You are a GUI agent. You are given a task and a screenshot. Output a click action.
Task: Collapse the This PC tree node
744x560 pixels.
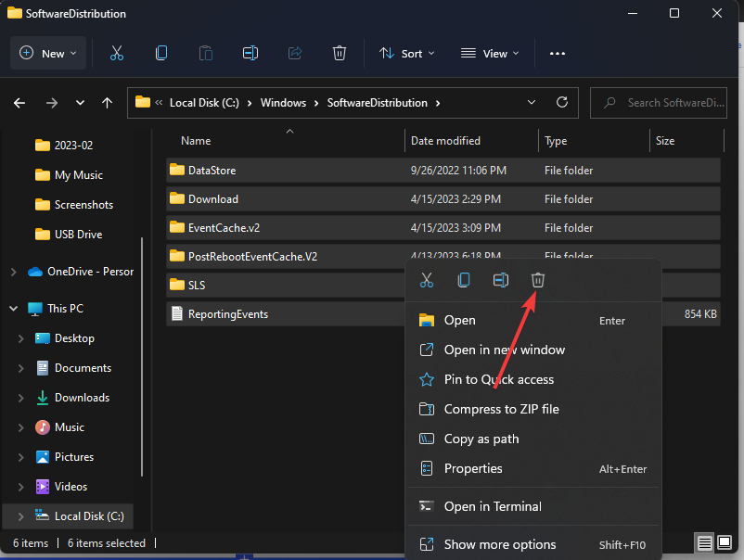point(14,309)
